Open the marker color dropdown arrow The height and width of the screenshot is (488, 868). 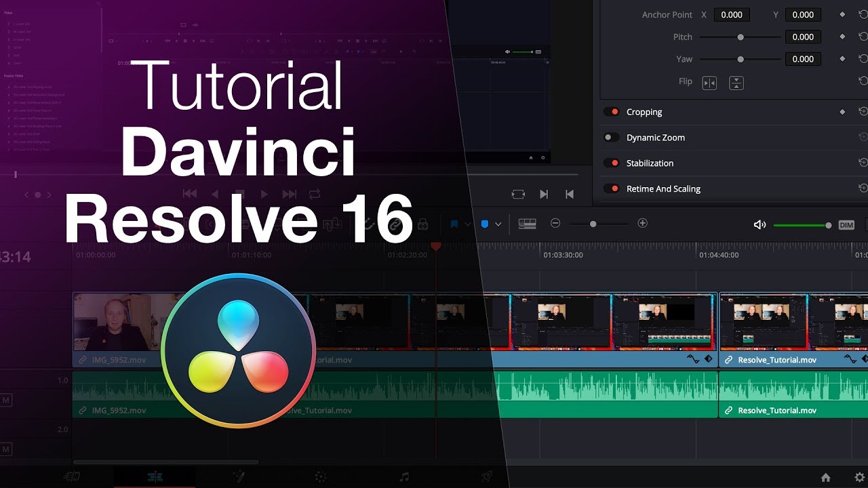click(498, 224)
